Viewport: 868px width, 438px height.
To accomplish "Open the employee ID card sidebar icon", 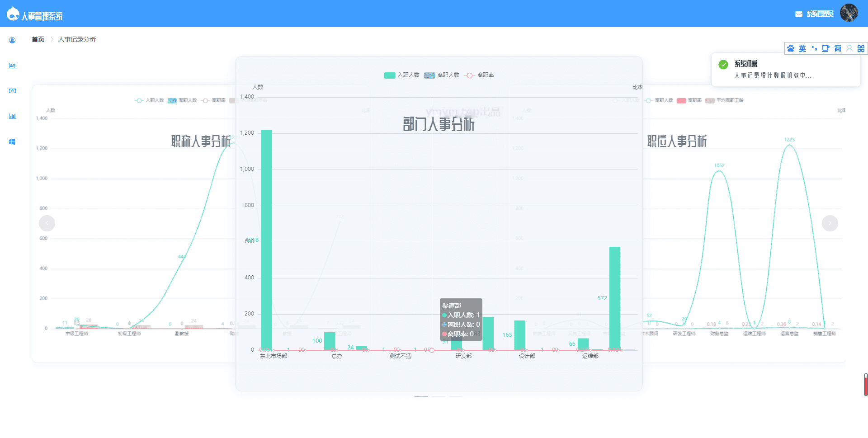I will point(12,66).
